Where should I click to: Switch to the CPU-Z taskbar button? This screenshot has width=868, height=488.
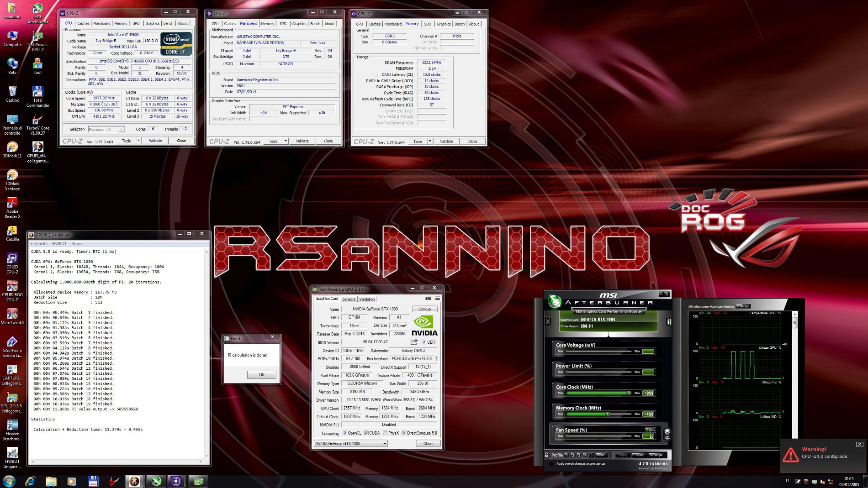(x=176, y=481)
